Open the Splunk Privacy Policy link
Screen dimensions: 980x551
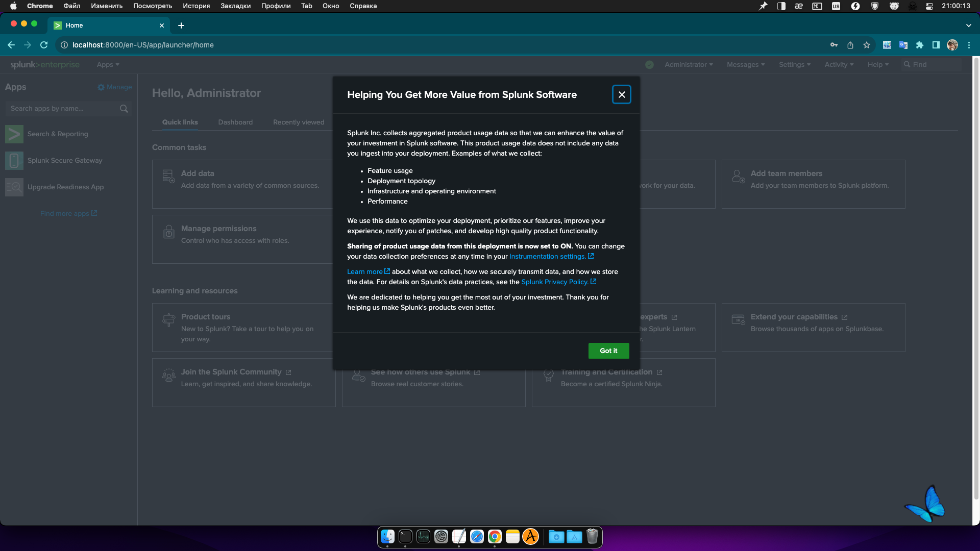point(555,282)
